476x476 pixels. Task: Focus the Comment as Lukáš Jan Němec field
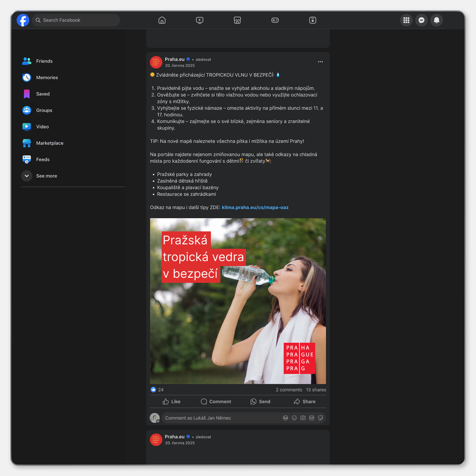click(244, 418)
